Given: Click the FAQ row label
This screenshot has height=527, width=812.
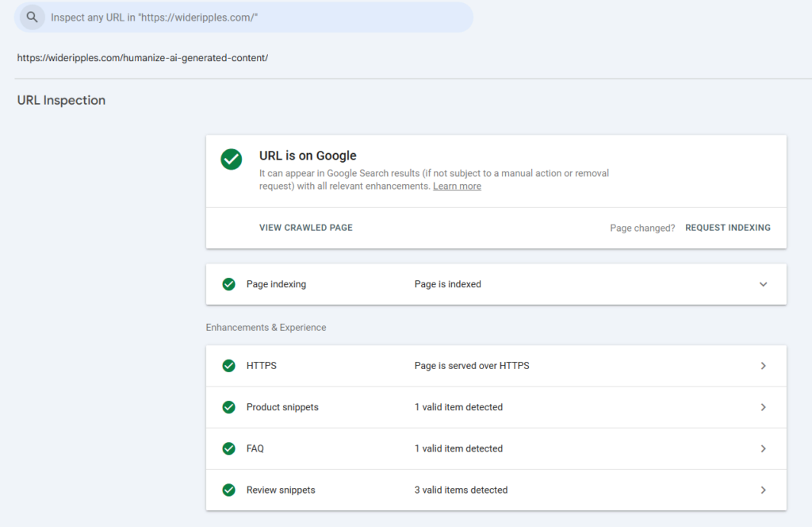Looking at the screenshot, I should 255,448.
